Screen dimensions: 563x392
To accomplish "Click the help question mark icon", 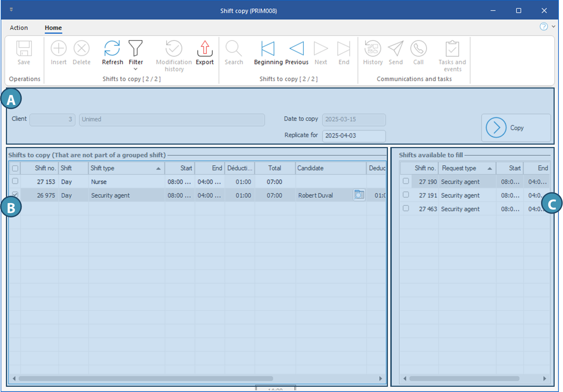I will tap(543, 27).
